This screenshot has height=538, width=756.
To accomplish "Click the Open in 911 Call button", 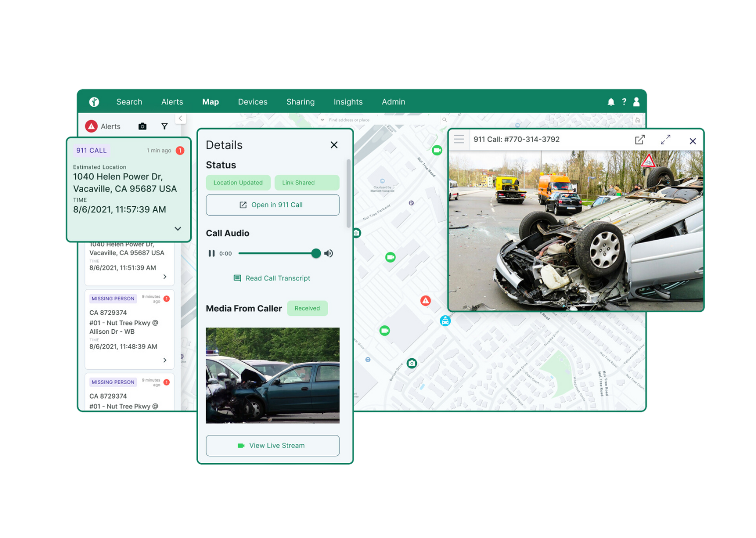I will (x=272, y=205).
